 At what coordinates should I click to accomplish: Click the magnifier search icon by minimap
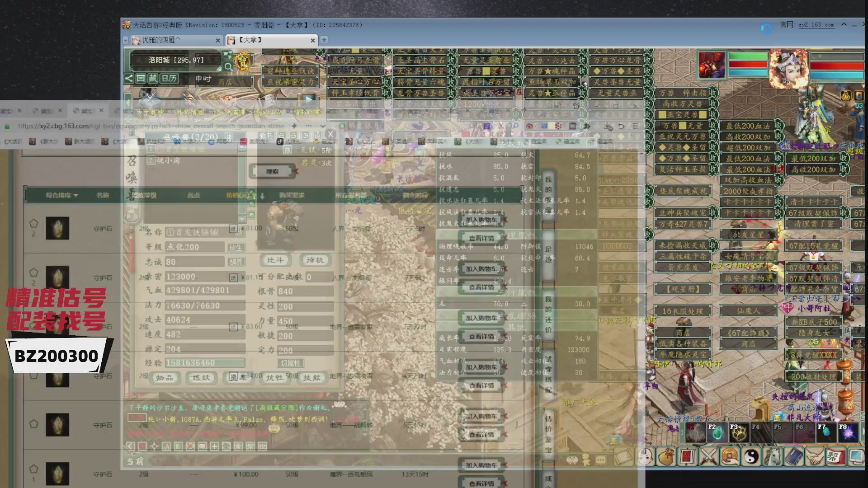pyautogui.click(x=228, y=67)
